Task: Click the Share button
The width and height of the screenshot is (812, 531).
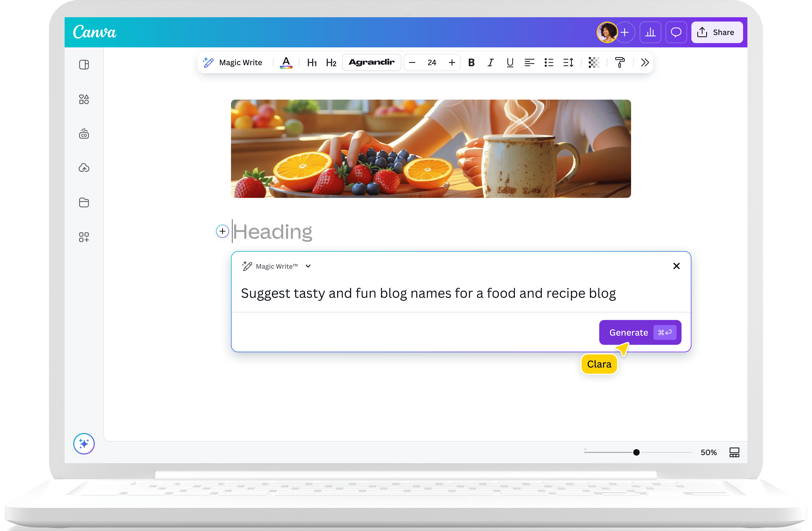Action: point(717,32)
